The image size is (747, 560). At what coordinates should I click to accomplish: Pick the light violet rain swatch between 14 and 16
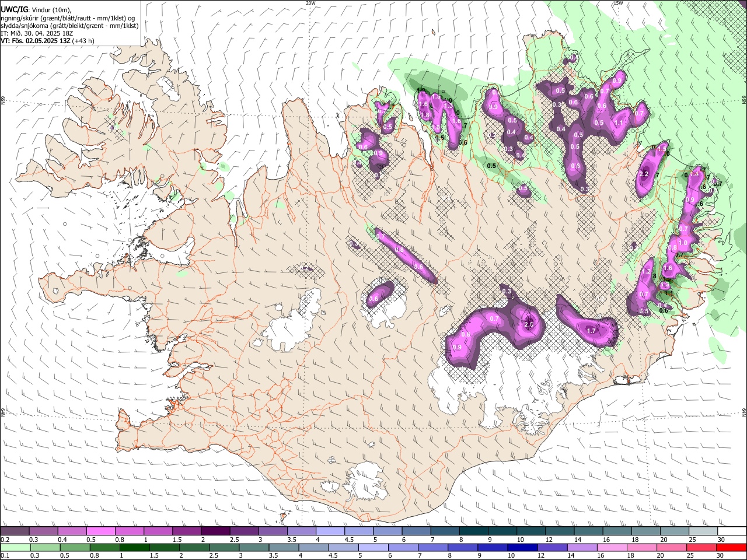(582, 547)
